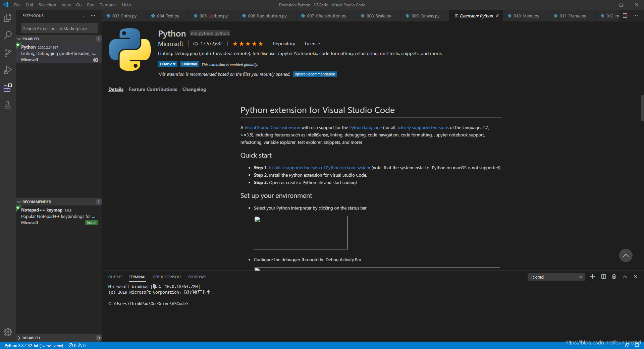Switch to the OUTPUT panel tab
644x349 pixels.
(x=115, y=277)
